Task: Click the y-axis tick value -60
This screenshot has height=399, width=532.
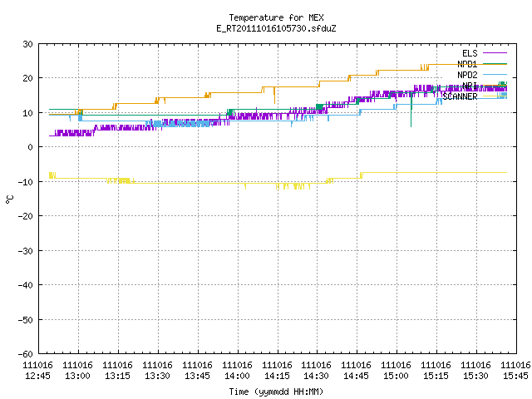Action: tap(26, 354)
